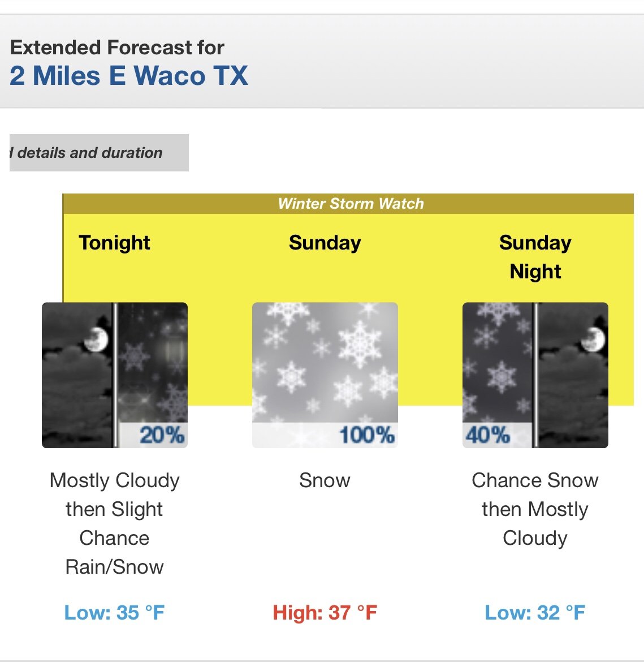Click the High: 37 °F temperature
This screenshot has width=644, height=662.
[x=325, y=613]
